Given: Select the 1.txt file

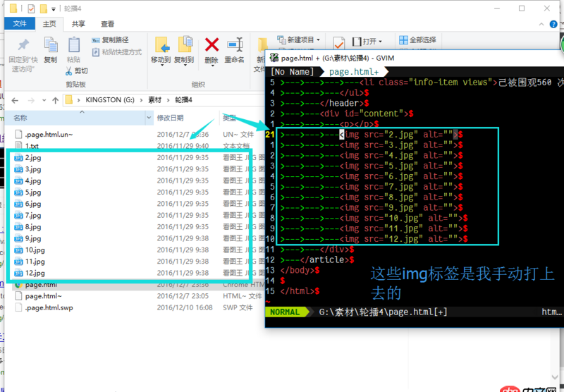Looking at the screenshot, I should pos(32,146).
